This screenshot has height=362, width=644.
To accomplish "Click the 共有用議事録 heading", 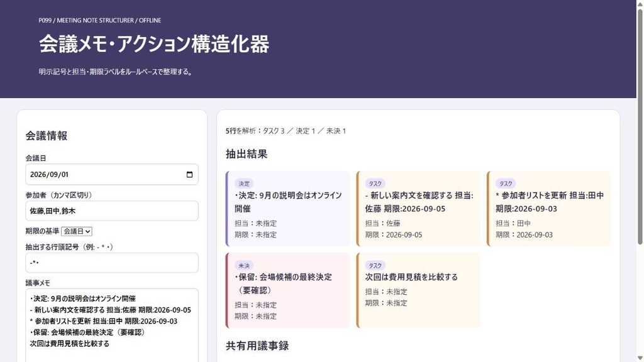I will pyautogui.click(x=257, y=346).
